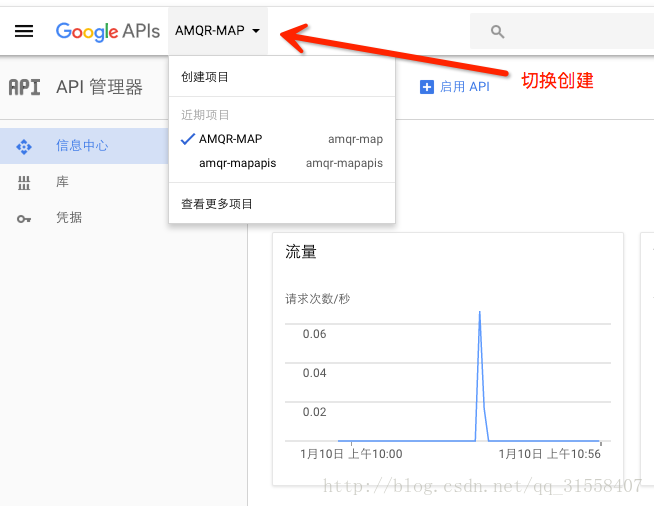The image size is (654, 506).
Task: Switch to the amqr-mapapis project
Action: [282, 163]
